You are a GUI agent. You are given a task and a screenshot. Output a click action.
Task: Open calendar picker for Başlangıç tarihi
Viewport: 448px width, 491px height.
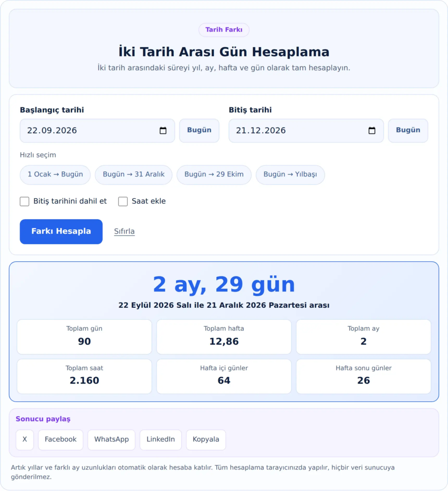click(x=163, y=130)
